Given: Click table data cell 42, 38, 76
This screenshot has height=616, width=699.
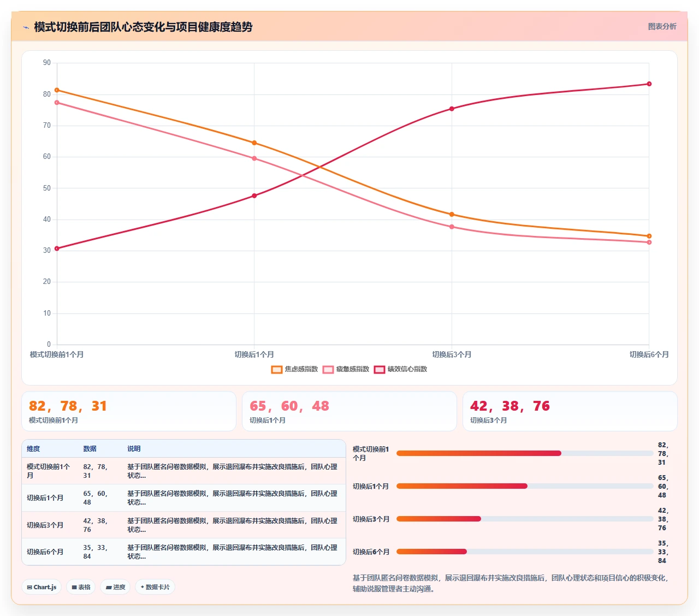Looking at the screenshot, I should [100, 525].
